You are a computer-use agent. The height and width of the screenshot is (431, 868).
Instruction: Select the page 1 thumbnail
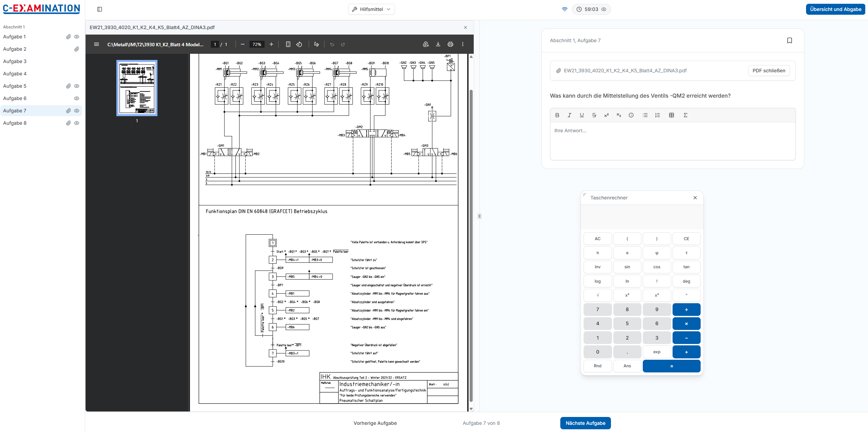137,88
